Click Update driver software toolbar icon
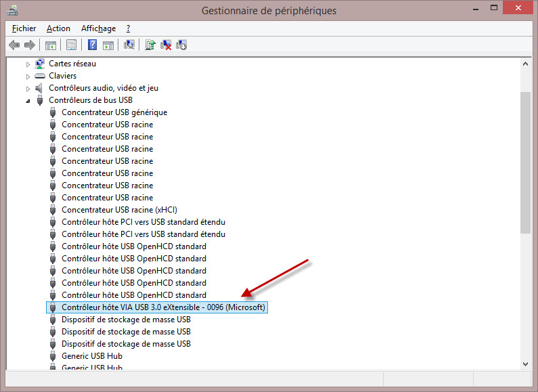Image resolution: width=538 pixels, height=392 pixels. click(x=150, y=45)
